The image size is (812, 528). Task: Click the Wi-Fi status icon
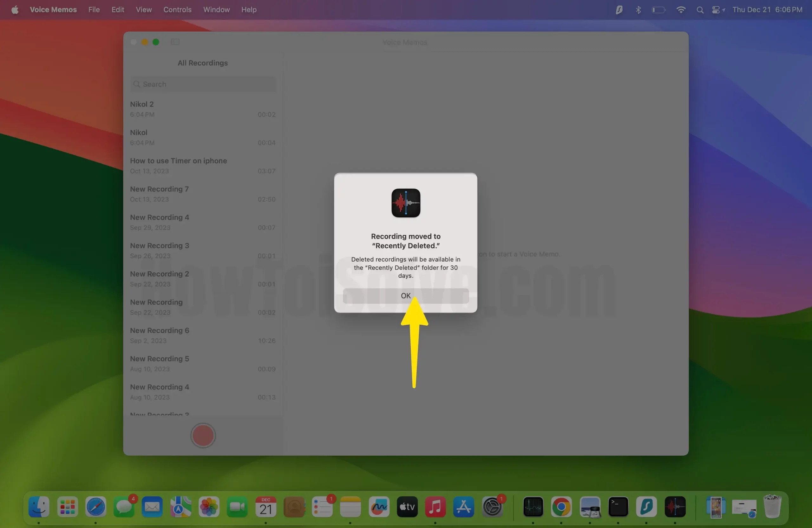pos(681,10)
